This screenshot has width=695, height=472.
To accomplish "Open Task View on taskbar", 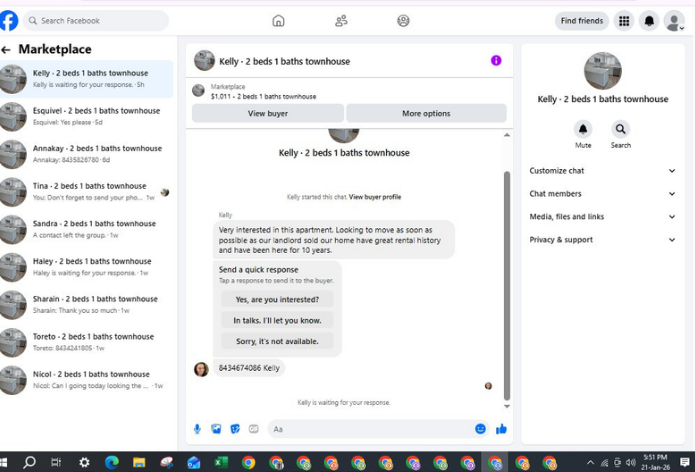I will tap(56, 463).
